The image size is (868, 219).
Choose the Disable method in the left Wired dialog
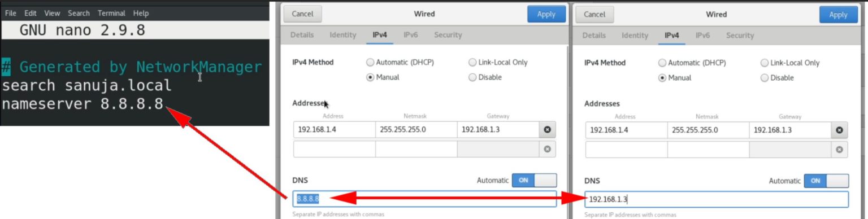pos(485,77)
